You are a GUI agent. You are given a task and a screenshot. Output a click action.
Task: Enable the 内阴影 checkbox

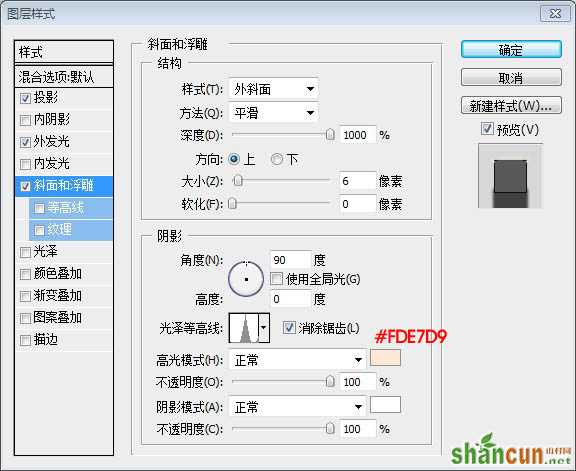tap(25, 120)
